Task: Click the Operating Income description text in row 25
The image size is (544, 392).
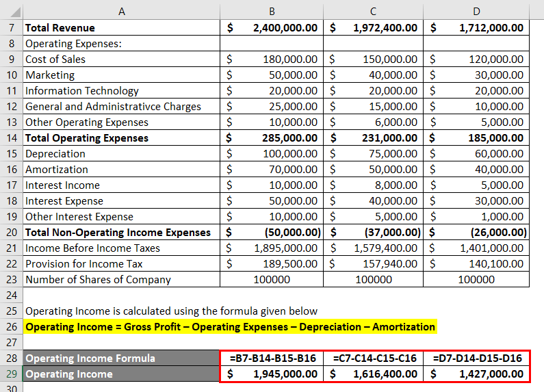Action: [171, 311]
